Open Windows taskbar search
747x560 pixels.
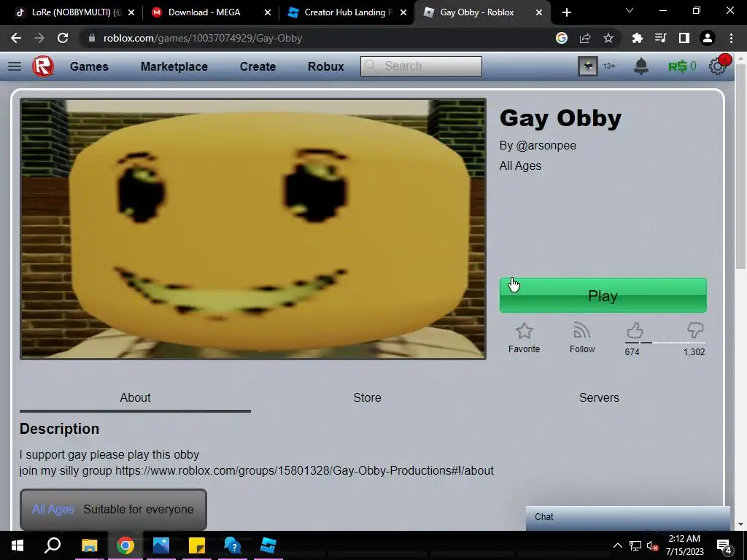[x=53, y=545]
